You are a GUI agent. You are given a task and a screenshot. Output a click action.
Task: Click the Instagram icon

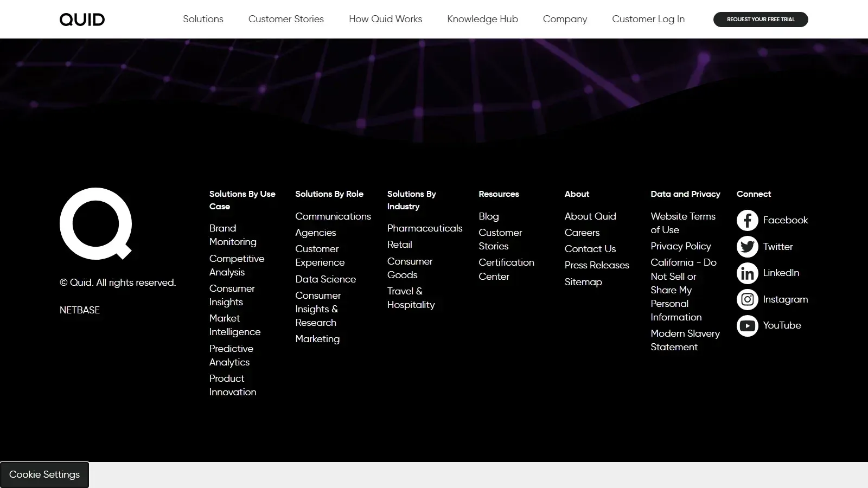coord(747,299)
